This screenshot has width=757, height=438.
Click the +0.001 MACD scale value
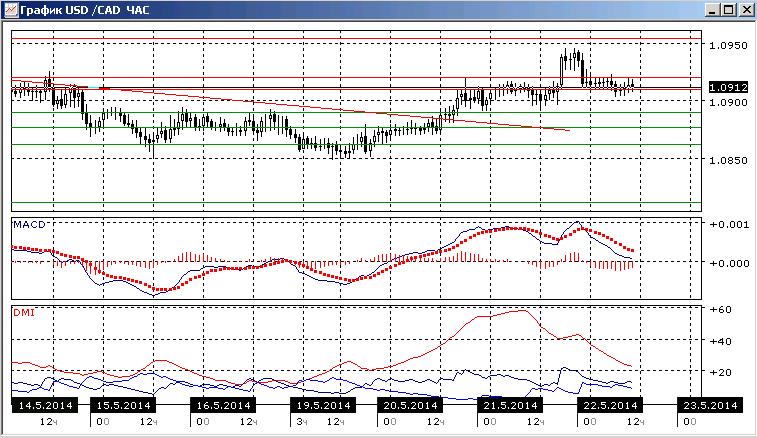pyautogui.click(x=729, y=225)
